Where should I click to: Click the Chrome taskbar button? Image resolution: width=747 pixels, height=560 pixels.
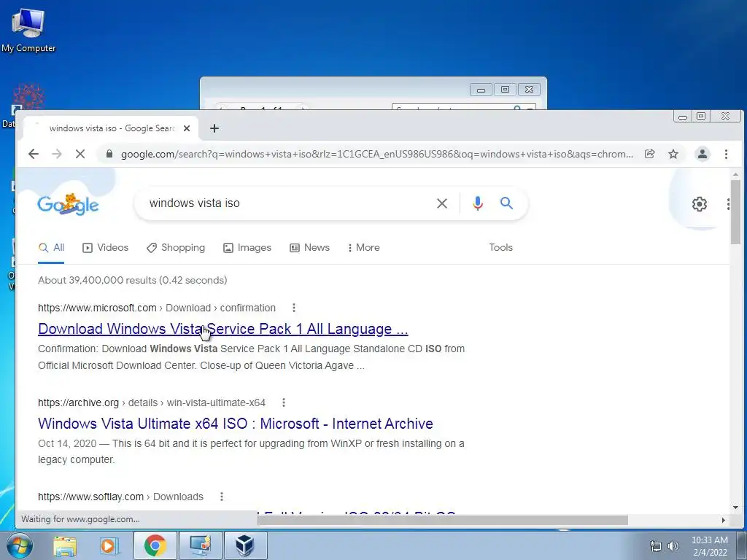pos(155,545)
